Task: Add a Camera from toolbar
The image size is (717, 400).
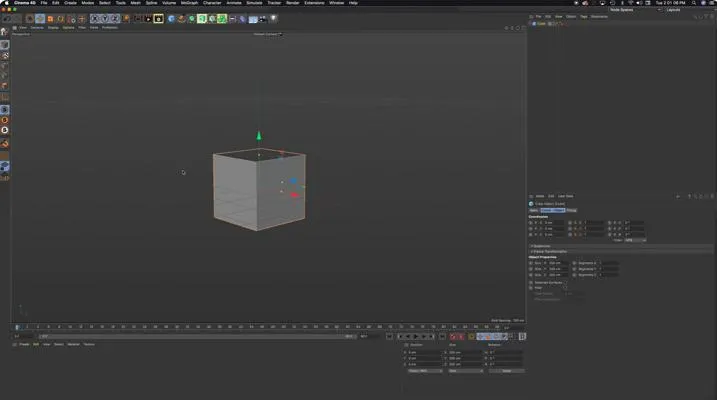Action: tap(263, 19)
